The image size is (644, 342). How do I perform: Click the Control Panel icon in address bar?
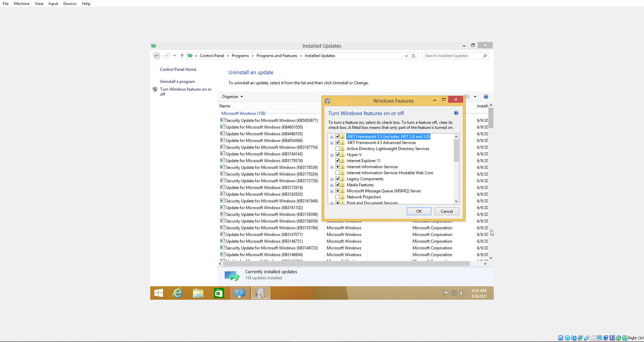[190, 56]
